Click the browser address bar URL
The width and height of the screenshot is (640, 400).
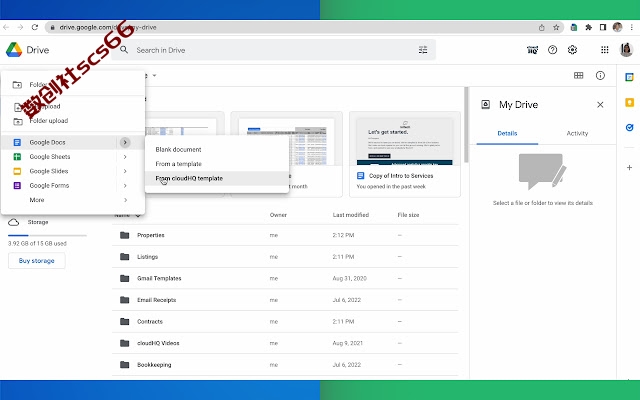click(x=108, y=27)
